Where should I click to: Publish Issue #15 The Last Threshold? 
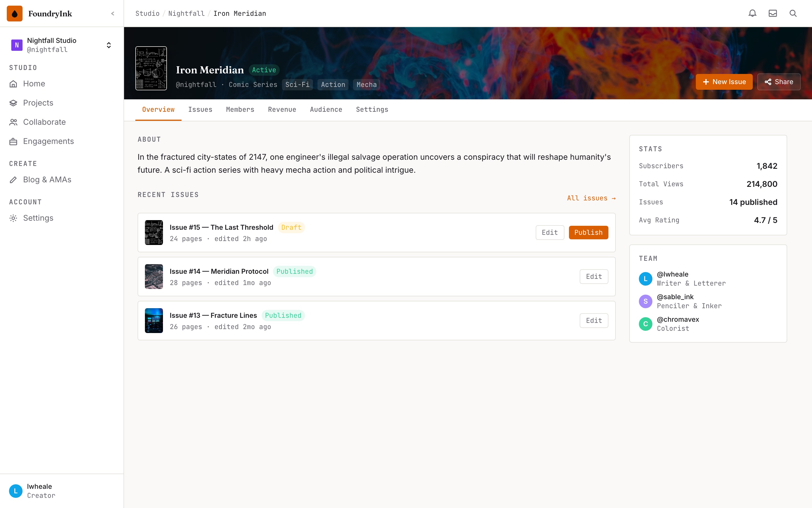pyautogui.click(x=588, y=233)
